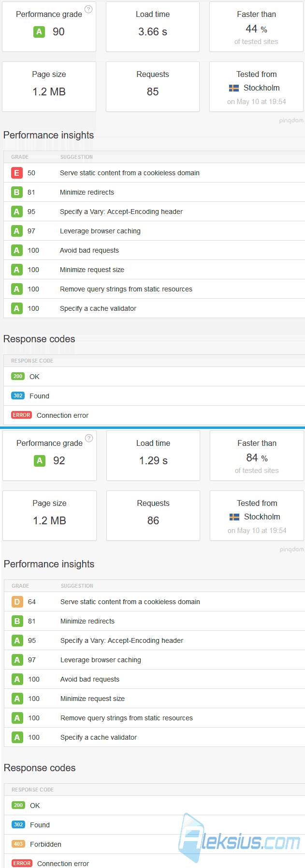Screen dimensions: 305x868
Task: Click the first pingdom logo text
Action: 291,121
